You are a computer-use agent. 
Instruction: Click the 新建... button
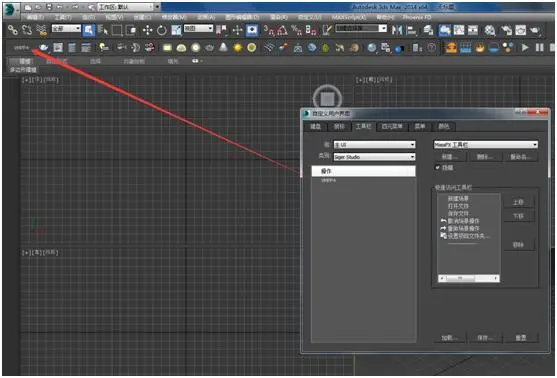[450, 157]
